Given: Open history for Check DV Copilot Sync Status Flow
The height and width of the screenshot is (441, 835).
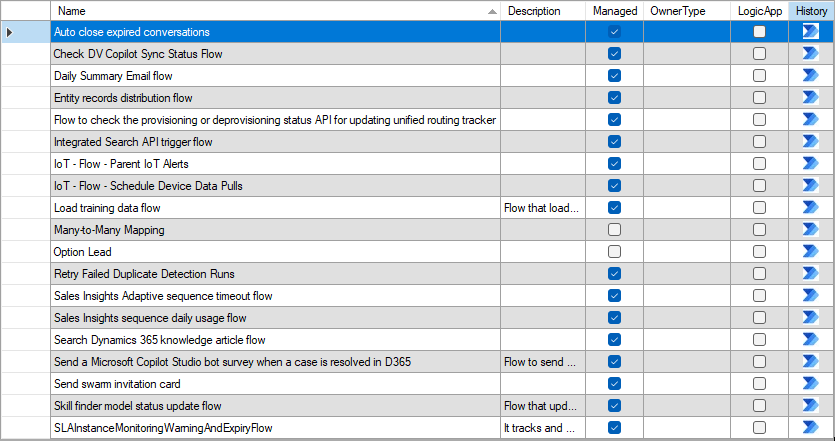Looking at the screenshot, I should click(811, 54).
